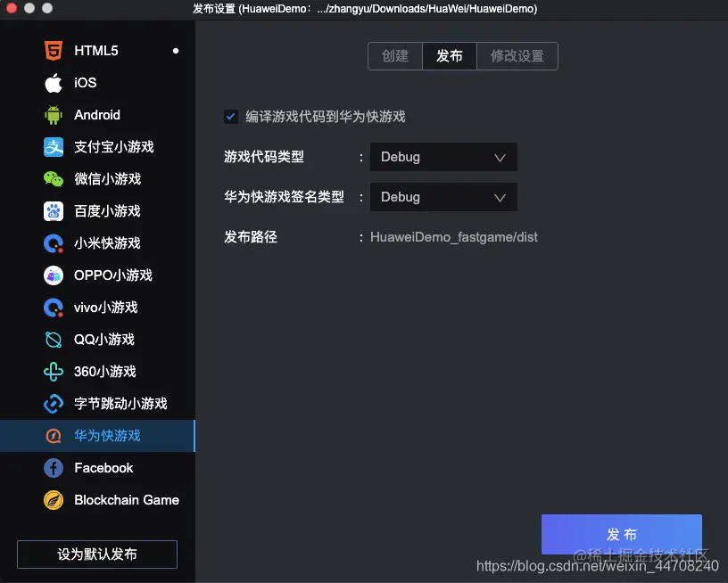Click the 发布路径 path text
728x583 pixels.
[453, 237]
